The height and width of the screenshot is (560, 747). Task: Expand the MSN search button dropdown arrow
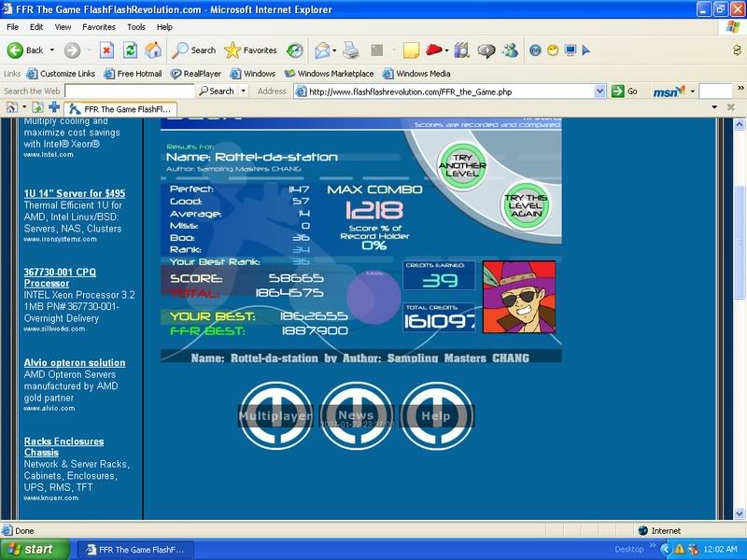coord(691,91)
